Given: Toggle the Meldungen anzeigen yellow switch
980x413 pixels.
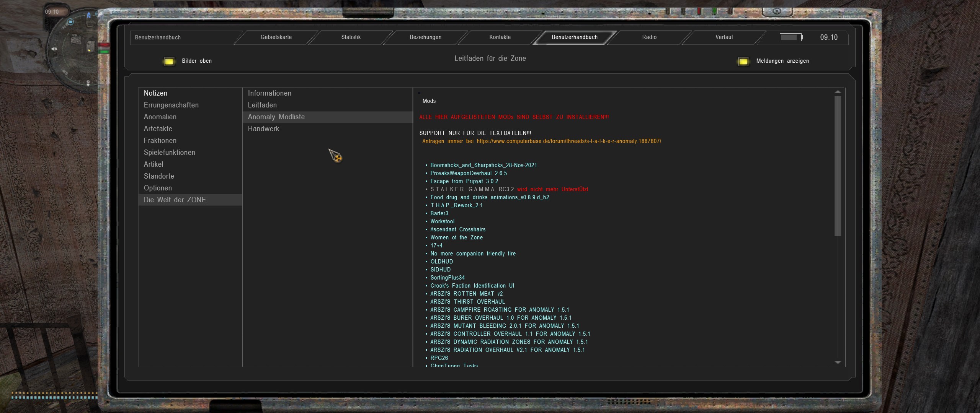Looking at the screenshot, I should point(743,61).
